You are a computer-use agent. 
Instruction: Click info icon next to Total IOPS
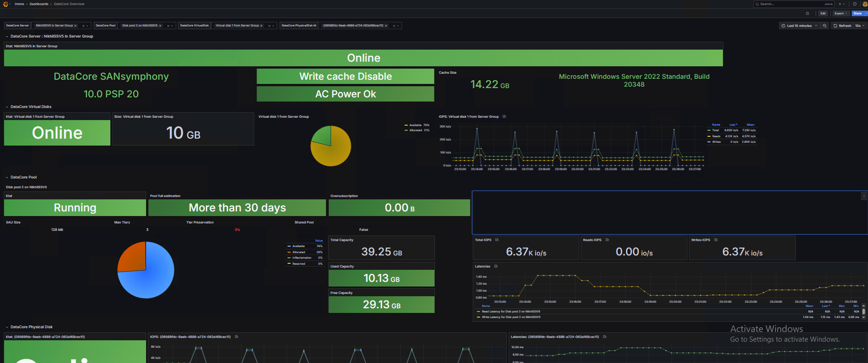(497, 240)
